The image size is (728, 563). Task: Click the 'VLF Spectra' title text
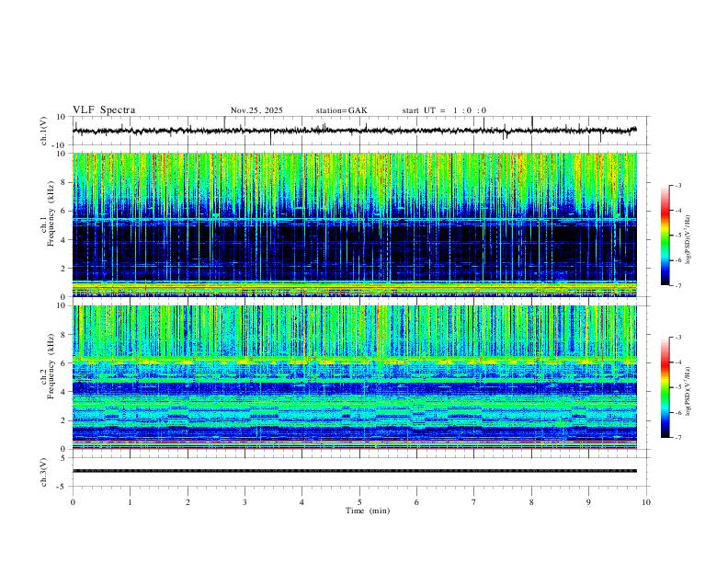click(104, 110)
